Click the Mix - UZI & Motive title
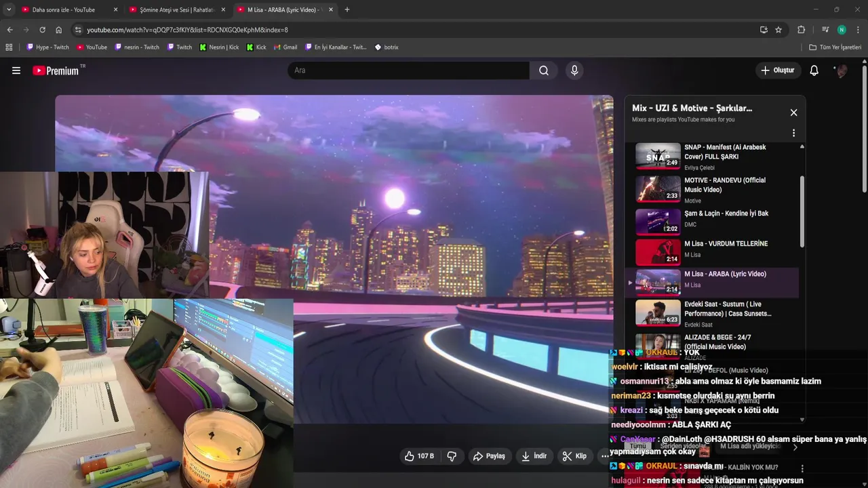The height and width of the screenshot is (488, 868). pos(692,108)
